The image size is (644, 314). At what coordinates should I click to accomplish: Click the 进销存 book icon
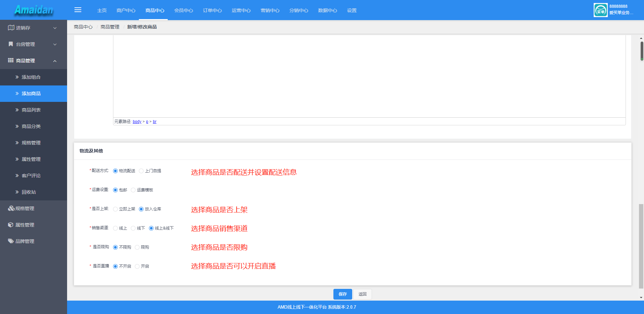11,28
